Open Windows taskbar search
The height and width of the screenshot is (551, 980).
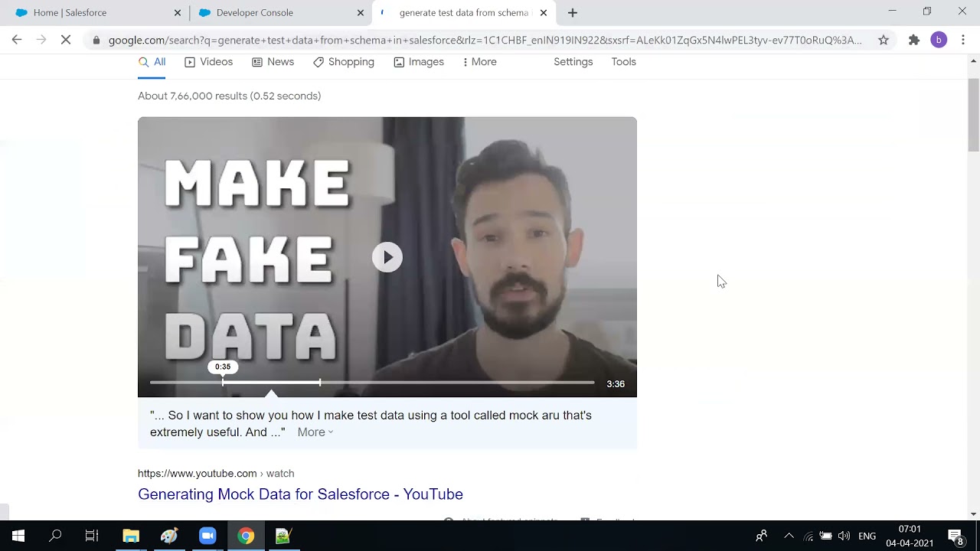55,536
